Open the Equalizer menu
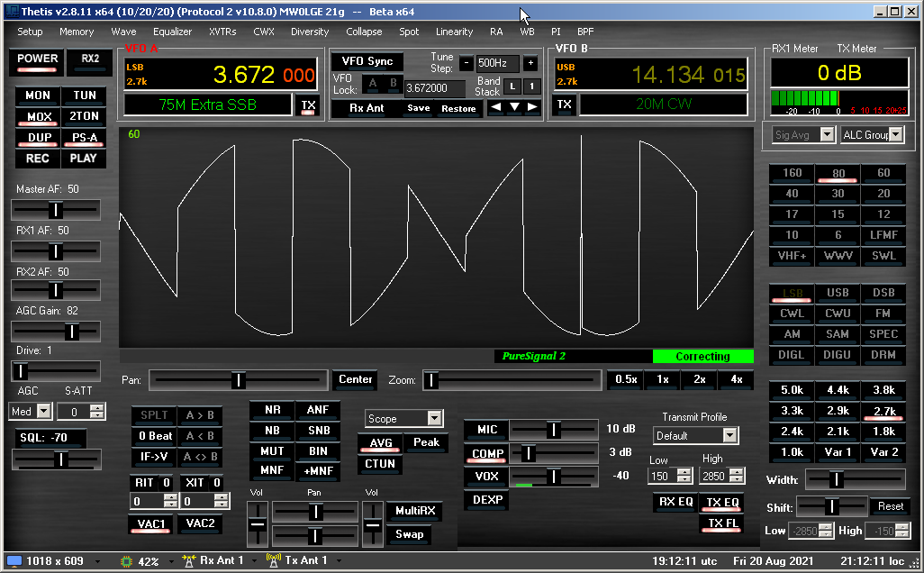Viewport: 924px width, 573px height. [x=172, y=32]
